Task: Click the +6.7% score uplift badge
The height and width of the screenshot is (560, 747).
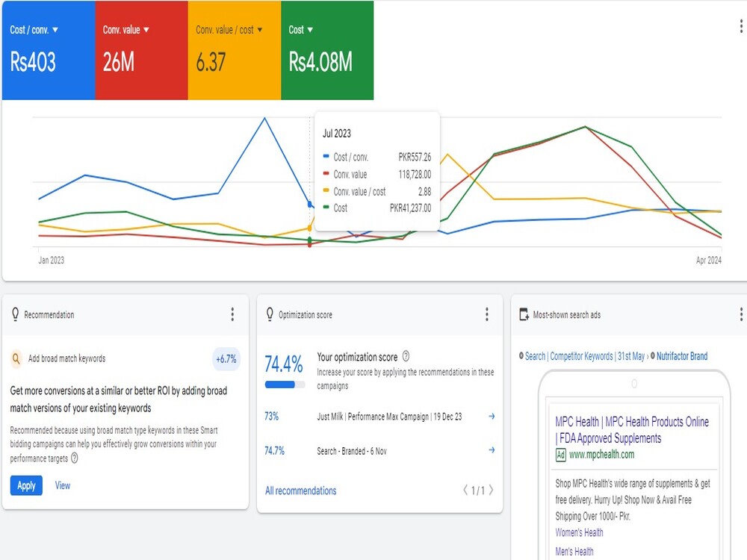Action: pos(226,359)
